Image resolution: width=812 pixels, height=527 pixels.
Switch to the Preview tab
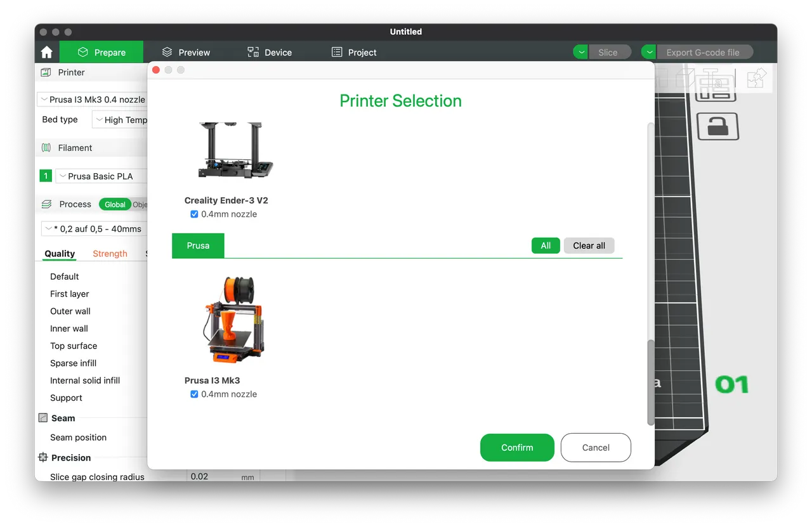tap(186, 52)
